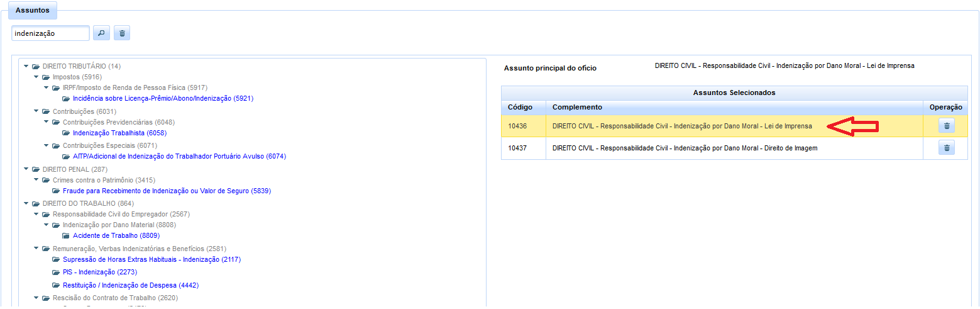Screen dimensions: 980x309
Task: Collapse Contribuições Previdenciárias (6048) branch
Action: point(47,122)
